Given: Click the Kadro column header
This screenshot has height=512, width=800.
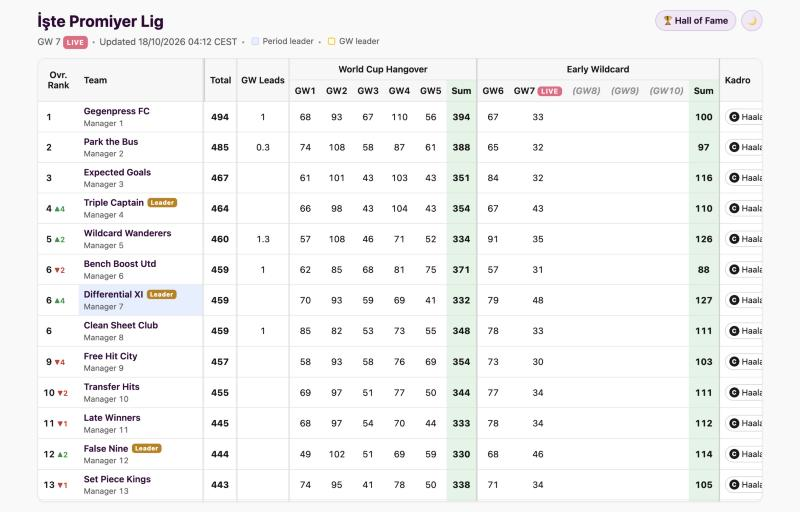Looking at the screenshot, I should [737, 80].
